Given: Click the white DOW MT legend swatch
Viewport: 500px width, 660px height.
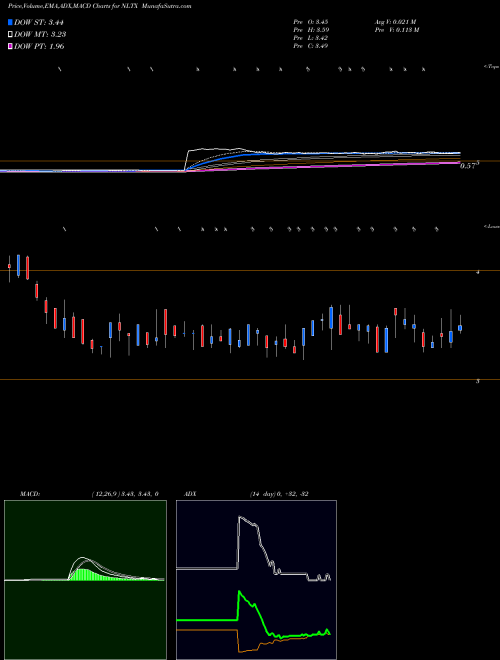Looking at the screenshot, I should coord(10,34).
